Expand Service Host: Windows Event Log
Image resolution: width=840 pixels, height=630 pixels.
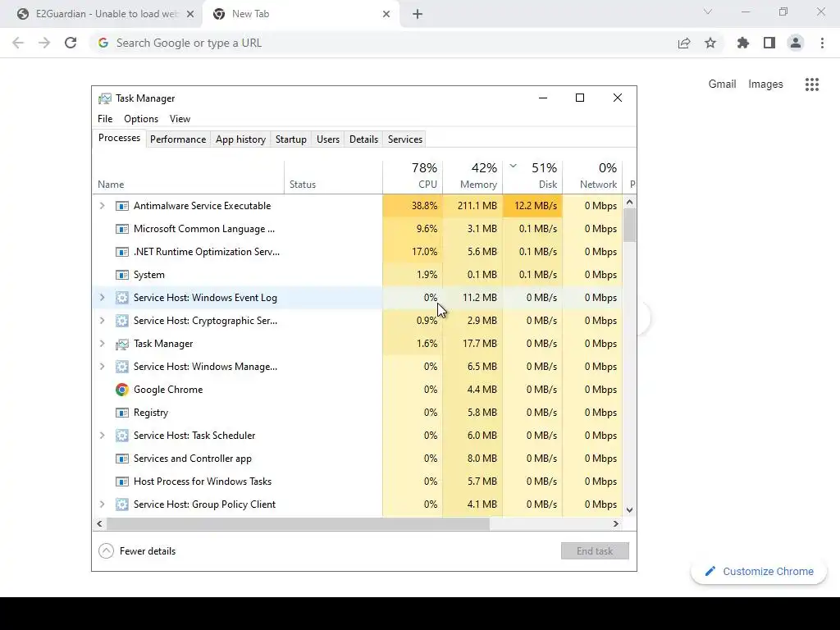pos(103,298)
